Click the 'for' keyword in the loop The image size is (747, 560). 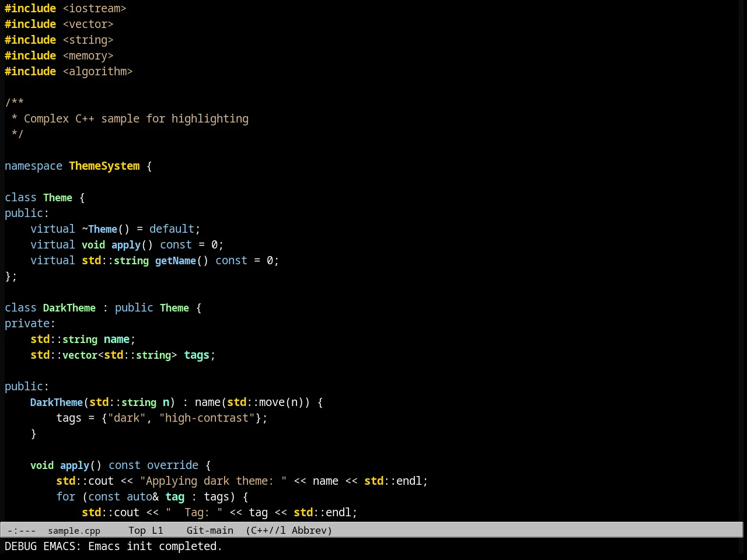(x=66, y=496)
